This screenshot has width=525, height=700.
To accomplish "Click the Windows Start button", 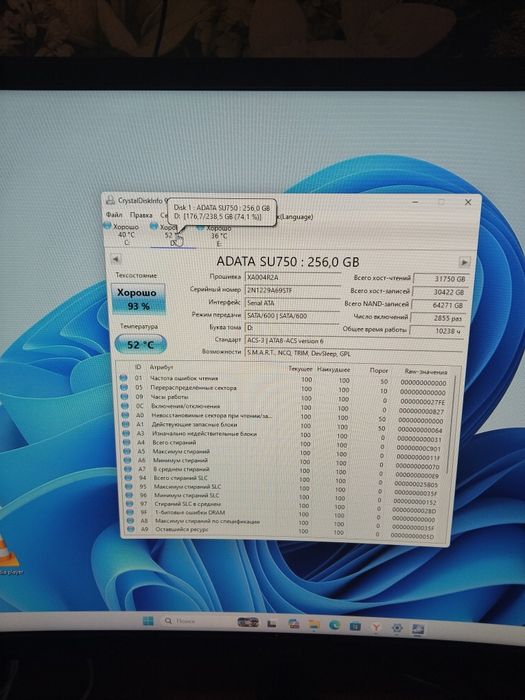I will [148, 621].
